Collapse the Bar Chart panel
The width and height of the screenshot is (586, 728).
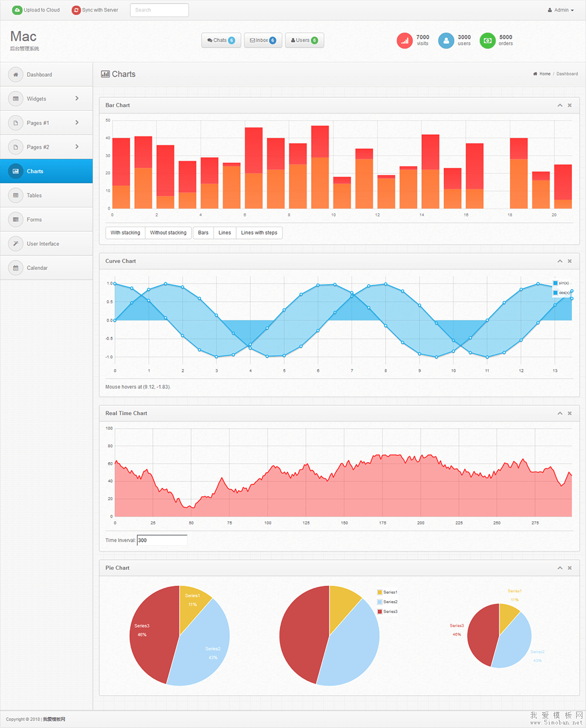tap(560, 105)
